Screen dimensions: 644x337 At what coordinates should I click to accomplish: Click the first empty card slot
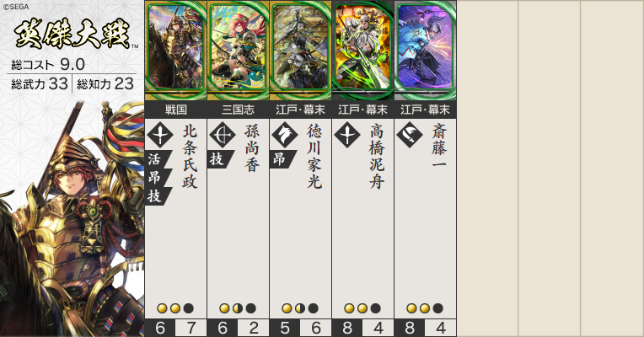coord(487,168)
